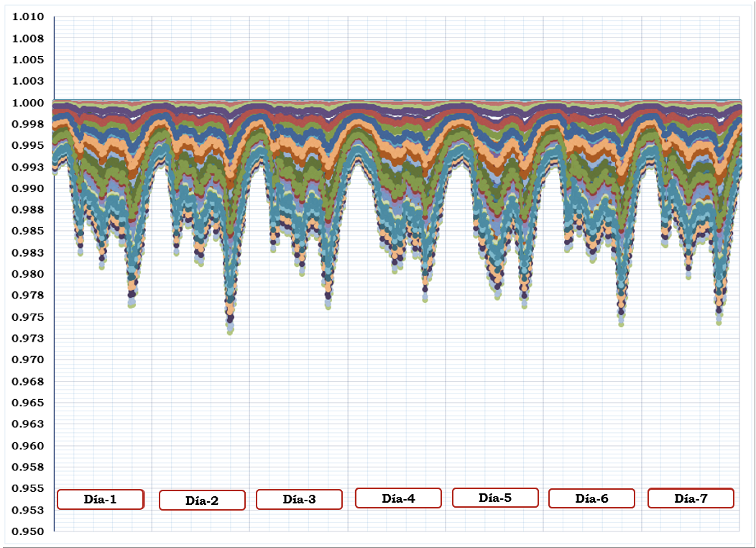
Task: Click the 0.990 y-axis label
Action: (29, 188)
